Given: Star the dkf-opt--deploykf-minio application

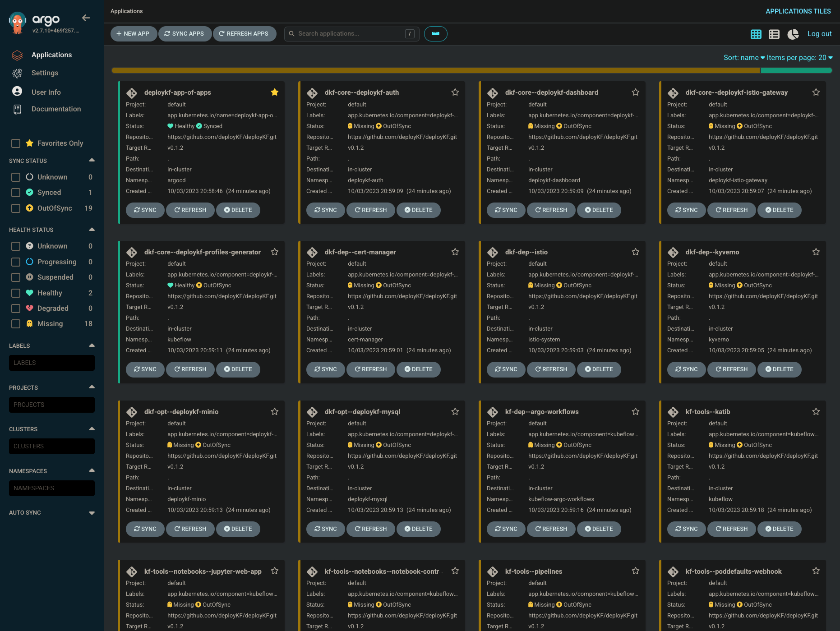Looking at the screenshot, I should click(x=275, y=412).
